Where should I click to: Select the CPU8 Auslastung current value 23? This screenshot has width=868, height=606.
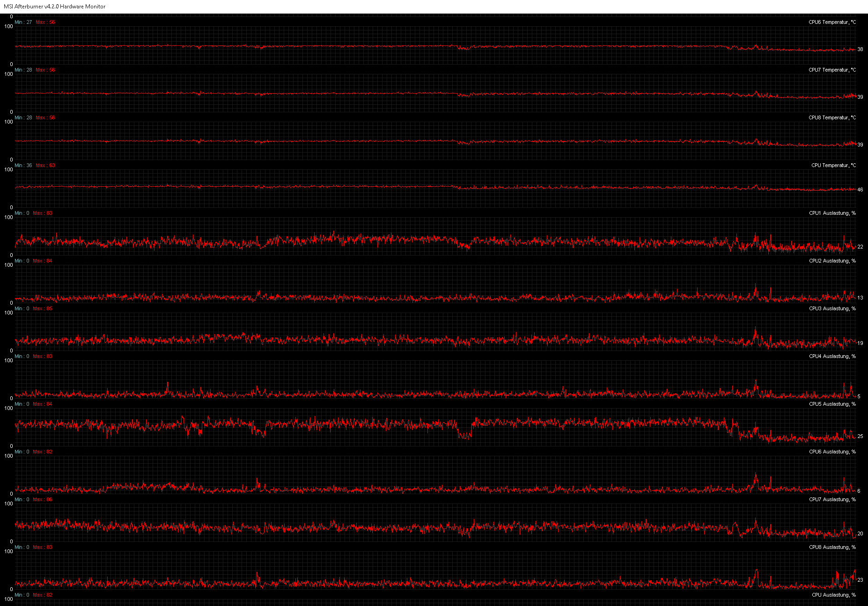coord(860,580)
